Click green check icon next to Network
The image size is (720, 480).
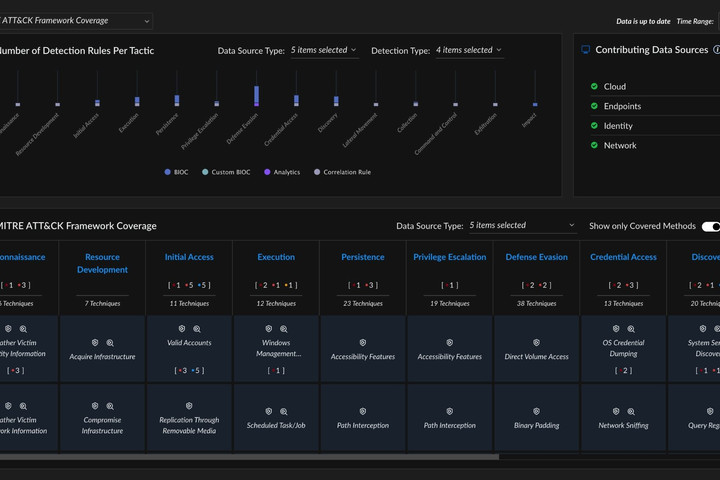point(594,145)
